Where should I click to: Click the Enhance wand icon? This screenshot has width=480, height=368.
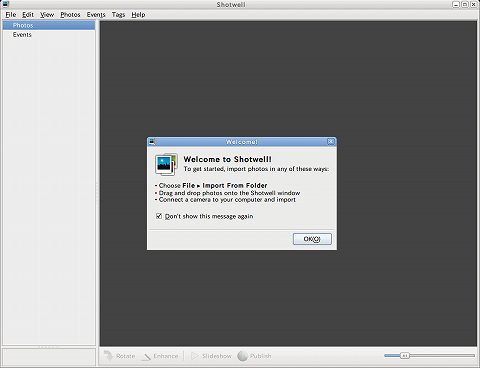click(x=147, y=356)
